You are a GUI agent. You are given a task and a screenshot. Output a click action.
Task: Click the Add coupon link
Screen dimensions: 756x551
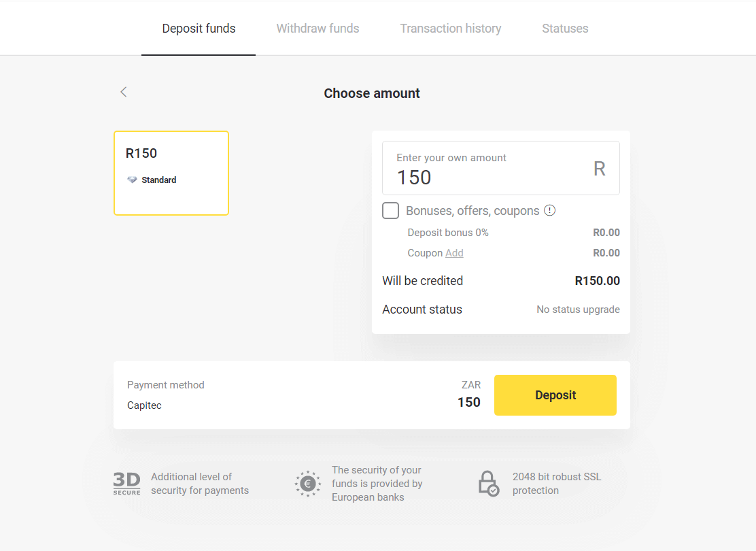coord(454,253)
